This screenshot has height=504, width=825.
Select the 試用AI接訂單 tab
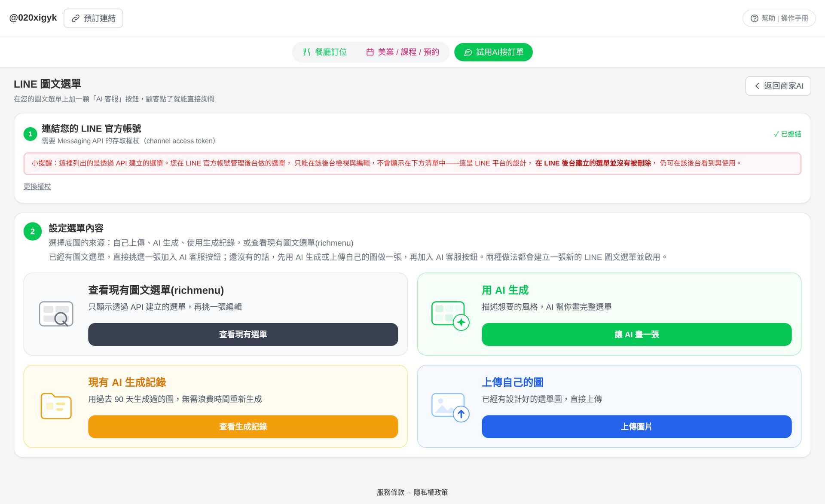click(493, 52)
